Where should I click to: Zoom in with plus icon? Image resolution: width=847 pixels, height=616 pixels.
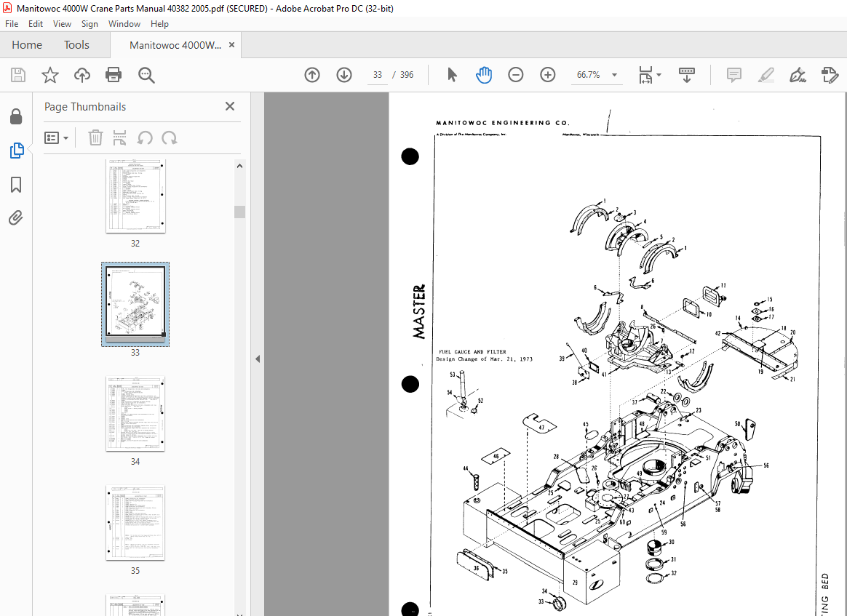(x=548, y=75)
